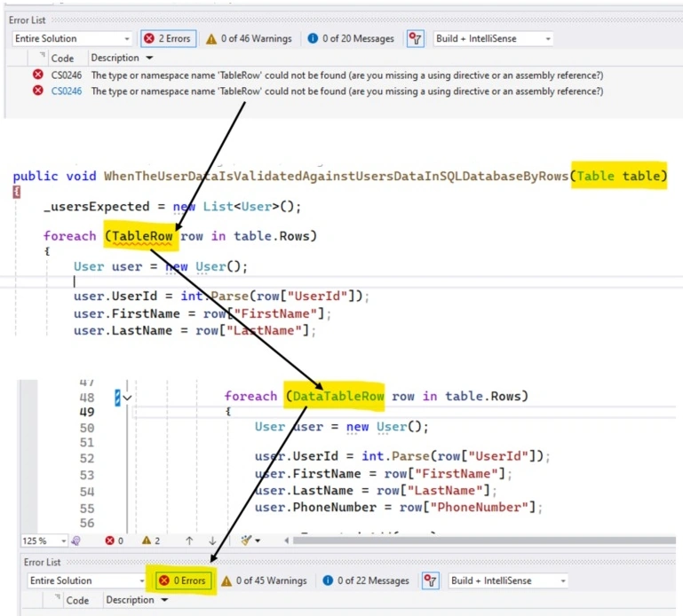This screenshot has width=683, height=616.
Task: Open the top Build + IntelliSense dropdown
Action: (493, 39)
